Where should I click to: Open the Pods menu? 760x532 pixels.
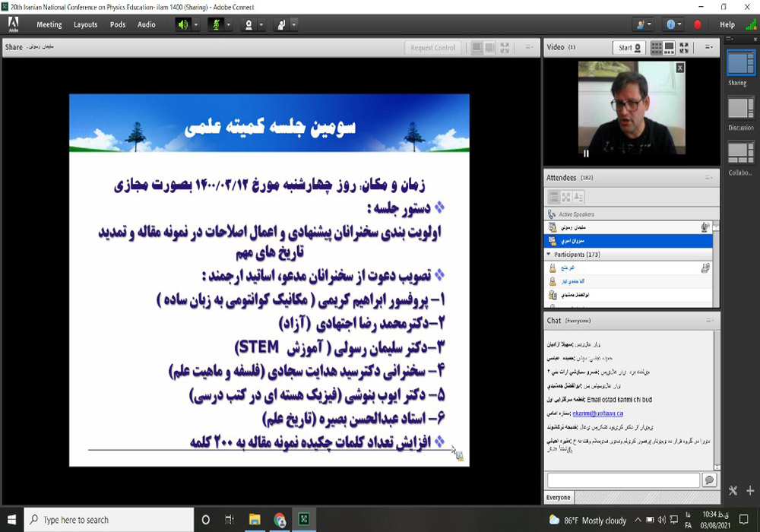point(118,24)
